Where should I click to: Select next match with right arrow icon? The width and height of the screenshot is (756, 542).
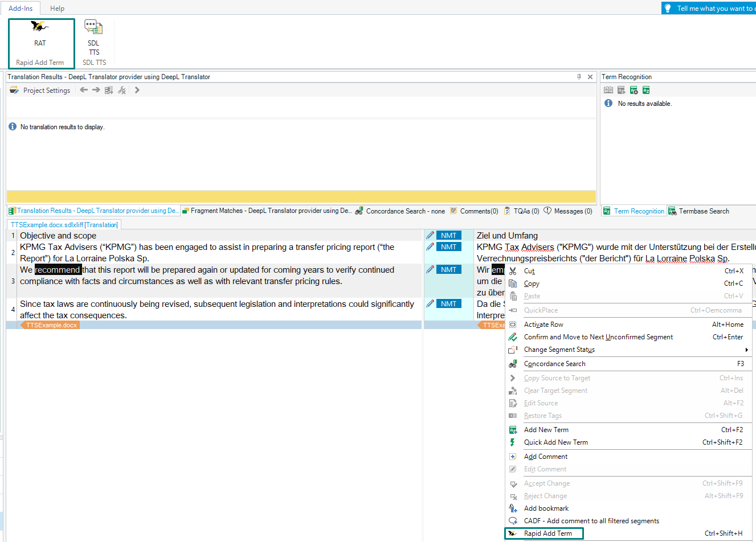pyautogui.click(x=96, y=90)
